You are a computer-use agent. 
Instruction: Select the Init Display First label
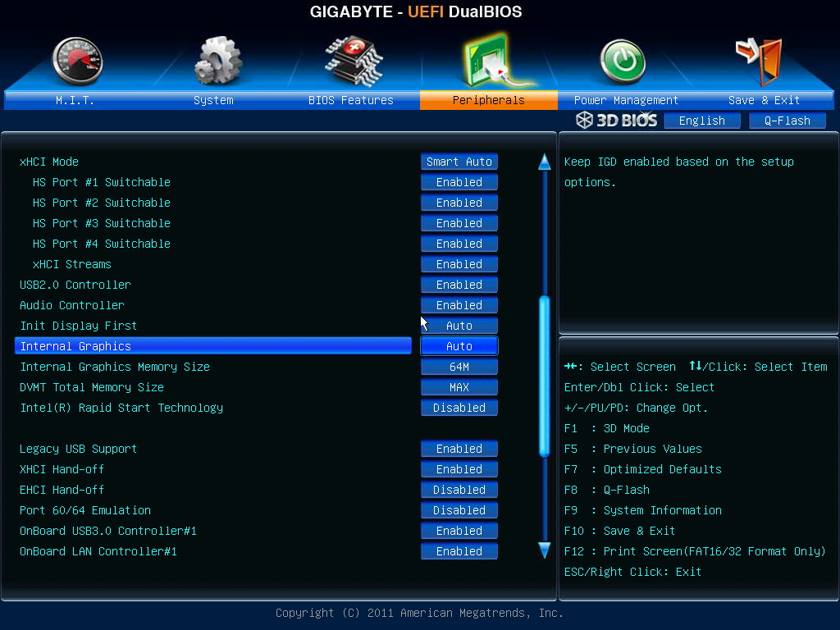point(78,326)
